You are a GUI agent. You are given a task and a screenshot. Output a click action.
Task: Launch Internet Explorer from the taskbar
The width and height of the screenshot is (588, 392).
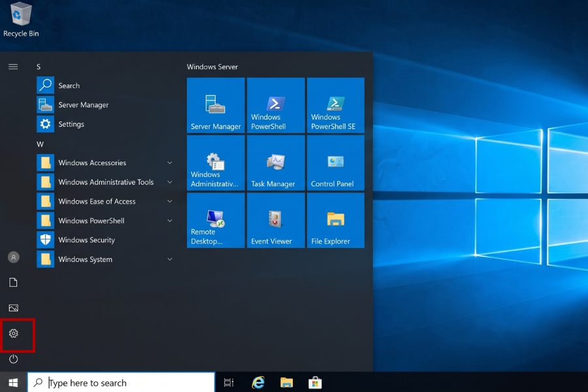point(258,382)
